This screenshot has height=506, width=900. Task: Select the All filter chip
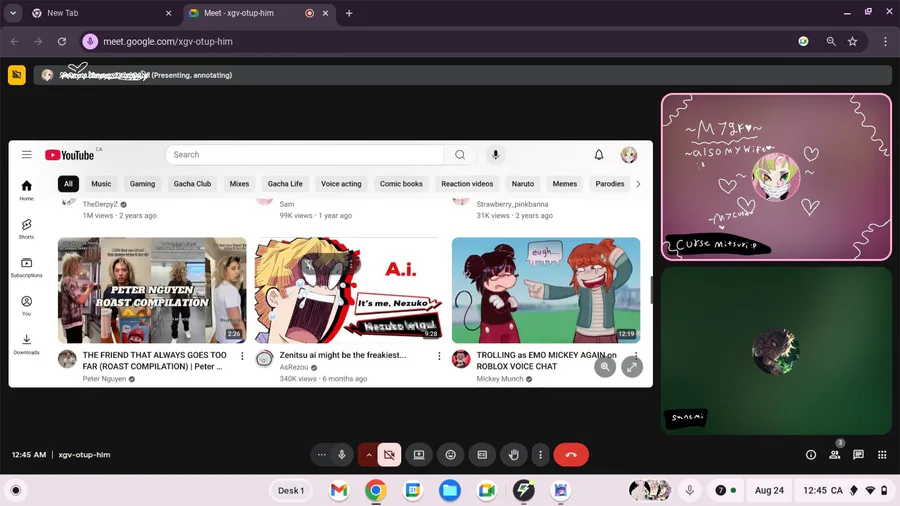tap(68, 184)
